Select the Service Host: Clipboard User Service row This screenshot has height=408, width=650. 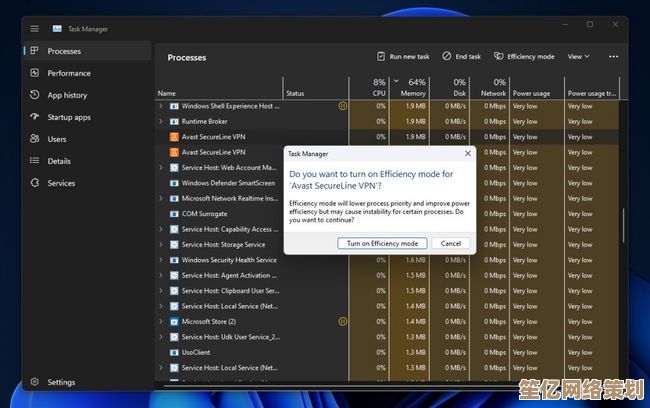(x=387, y=291)
